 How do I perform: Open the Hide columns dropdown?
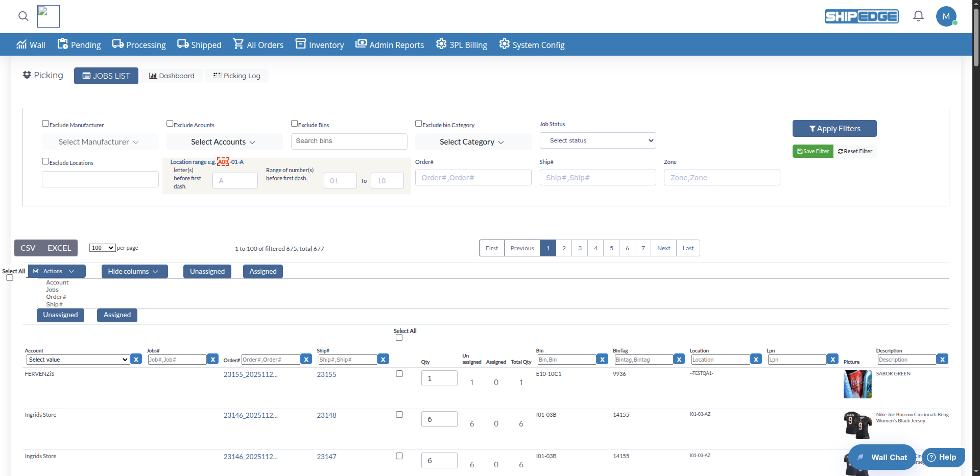tap(134, 271)
